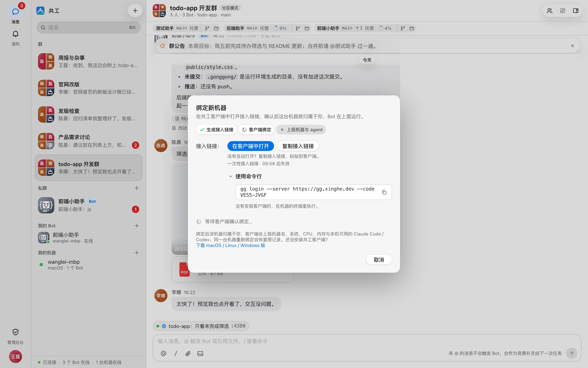Click 在客户端中打开 button

251,146
